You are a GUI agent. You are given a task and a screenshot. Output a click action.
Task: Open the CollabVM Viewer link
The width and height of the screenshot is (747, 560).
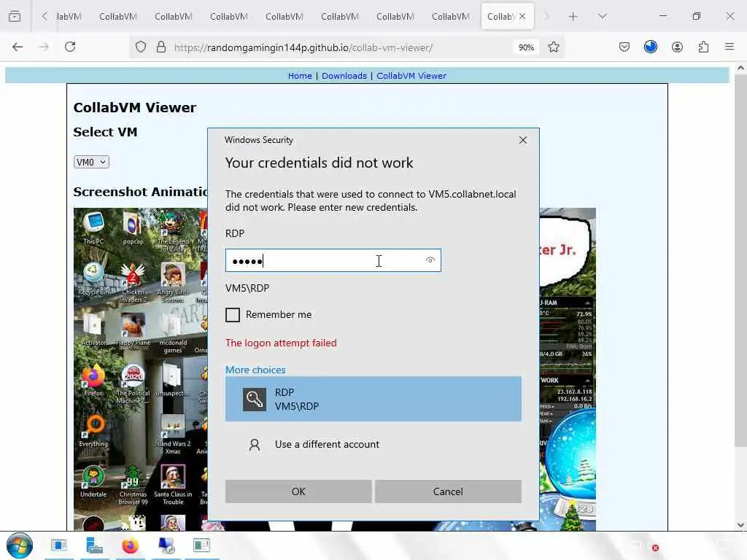click(x=411, y=76)
